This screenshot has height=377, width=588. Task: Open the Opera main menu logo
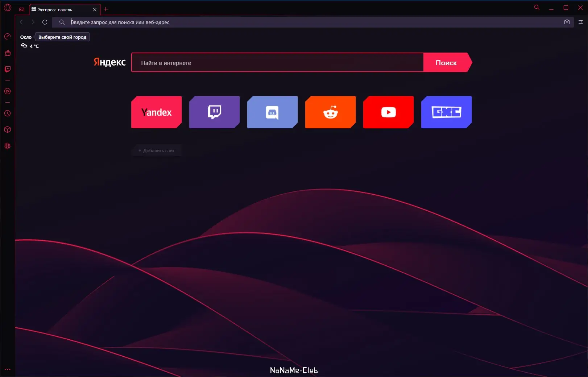pyautogui.click(x=8, y=8)
